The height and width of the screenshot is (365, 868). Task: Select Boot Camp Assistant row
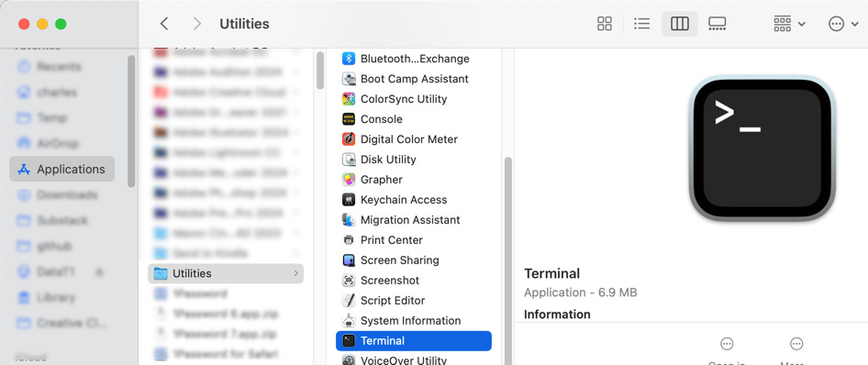point(414,79)
